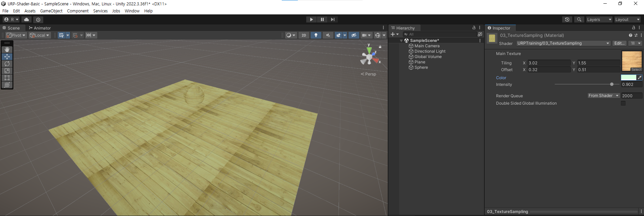Viewport: 644px width, 216px height.
Task: Click the Tiling X input field
Action: click(x=549, y=63)
